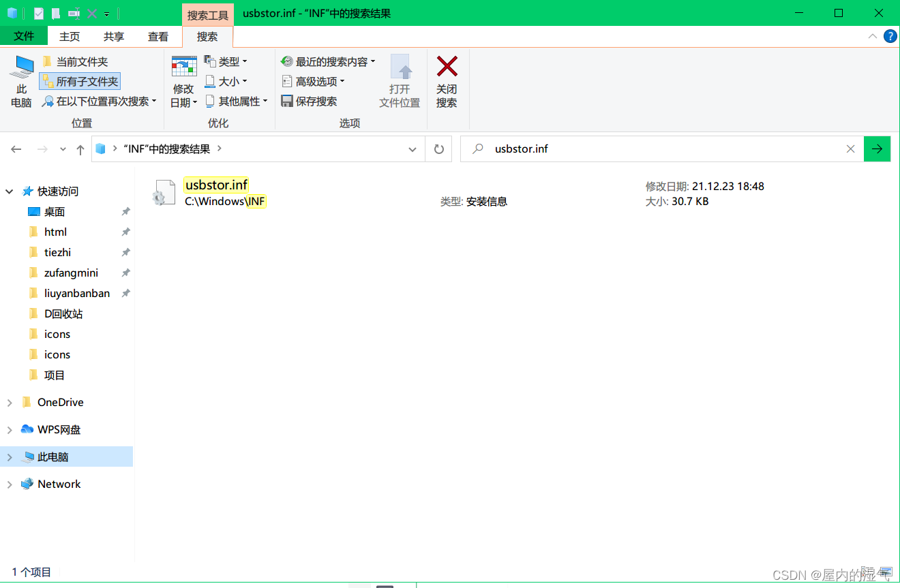Collapse the 快速访问 (Quick access) tree
This screenshot has height=588, width=900.
10,191
